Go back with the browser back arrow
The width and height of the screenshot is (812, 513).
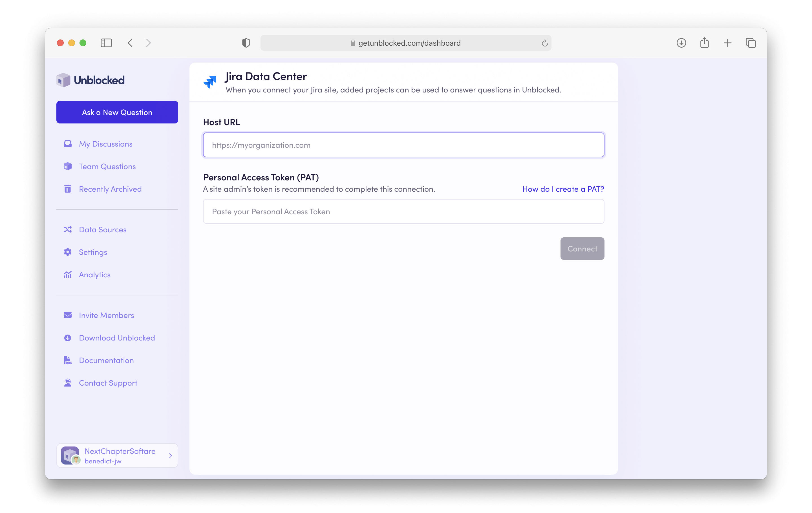point(130,43)
